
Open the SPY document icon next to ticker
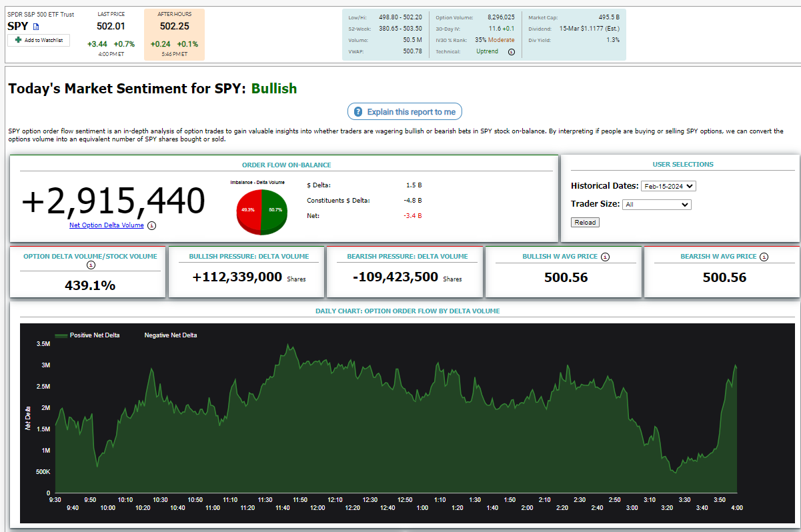[x=37, y=27]
